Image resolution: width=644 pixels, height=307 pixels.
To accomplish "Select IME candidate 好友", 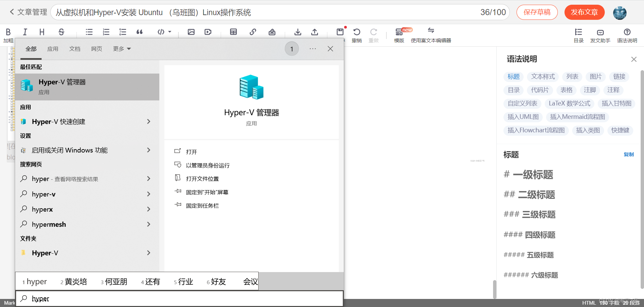I will 216,282.
